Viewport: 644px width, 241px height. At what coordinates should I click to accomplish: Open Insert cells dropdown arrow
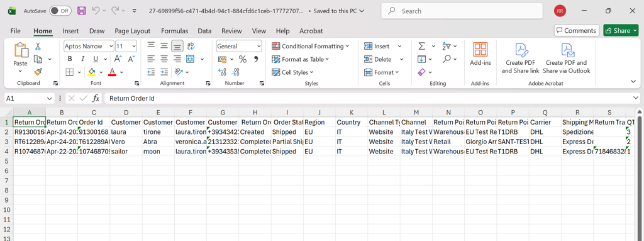pos(399,47)
